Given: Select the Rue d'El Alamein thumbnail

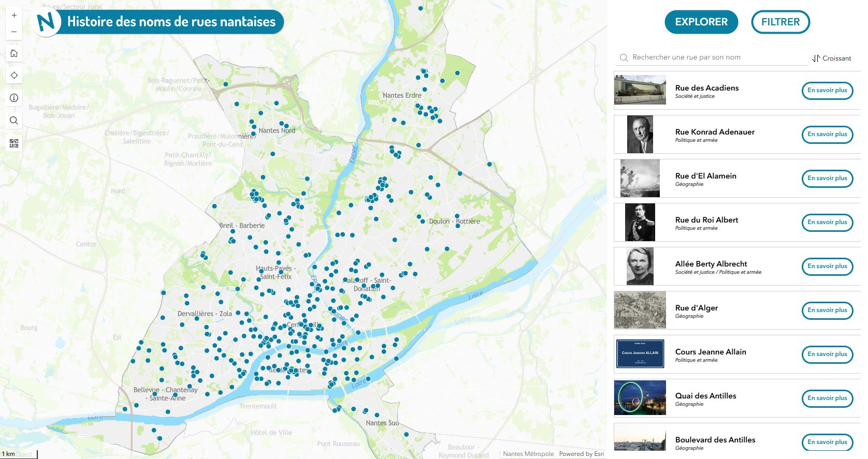Looking at the screenshot, I should tap(640, 178).
